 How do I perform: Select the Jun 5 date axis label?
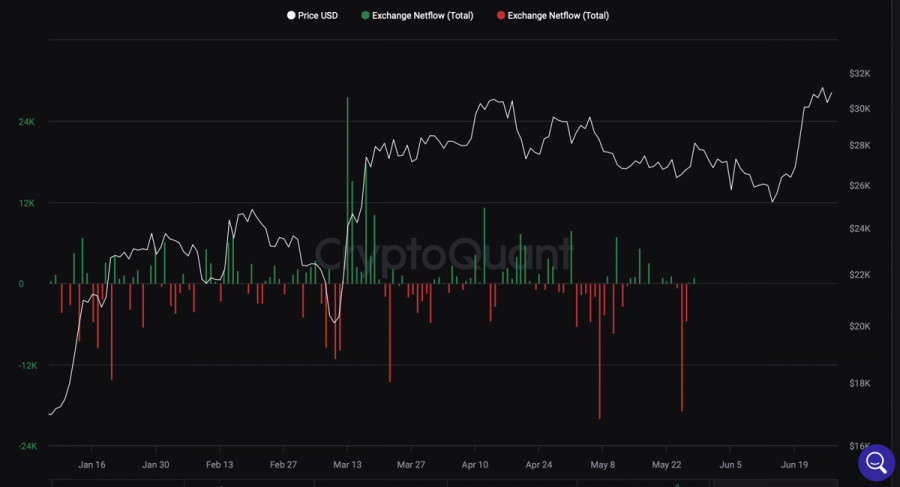pyautogui.click(x=731, y=465)
